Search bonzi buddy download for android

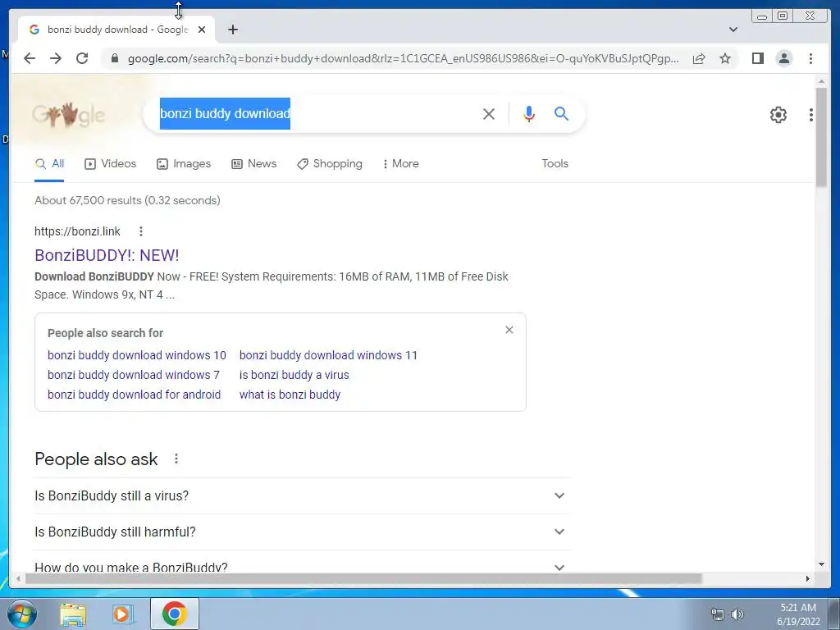pyautogui.click(x=134, y=395)
